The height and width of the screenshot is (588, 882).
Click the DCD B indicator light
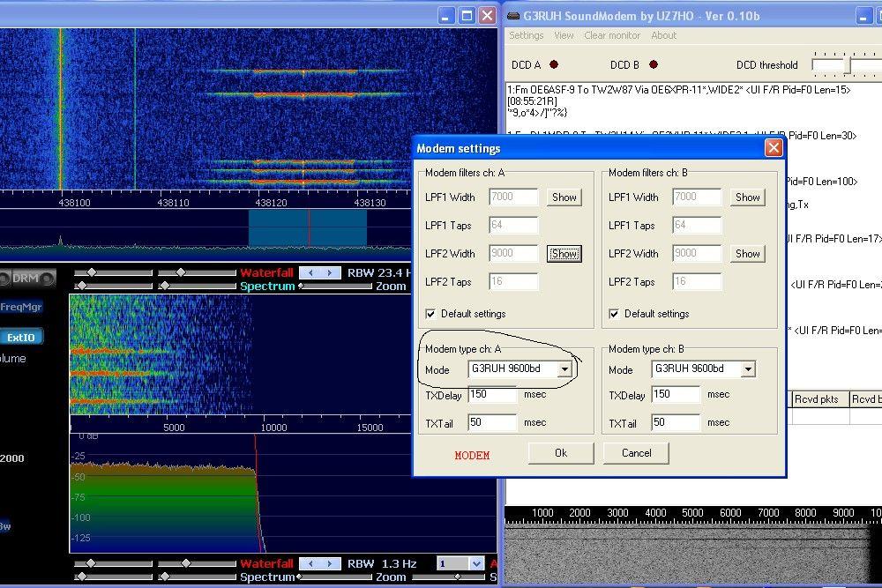click(x=653, y=64)
